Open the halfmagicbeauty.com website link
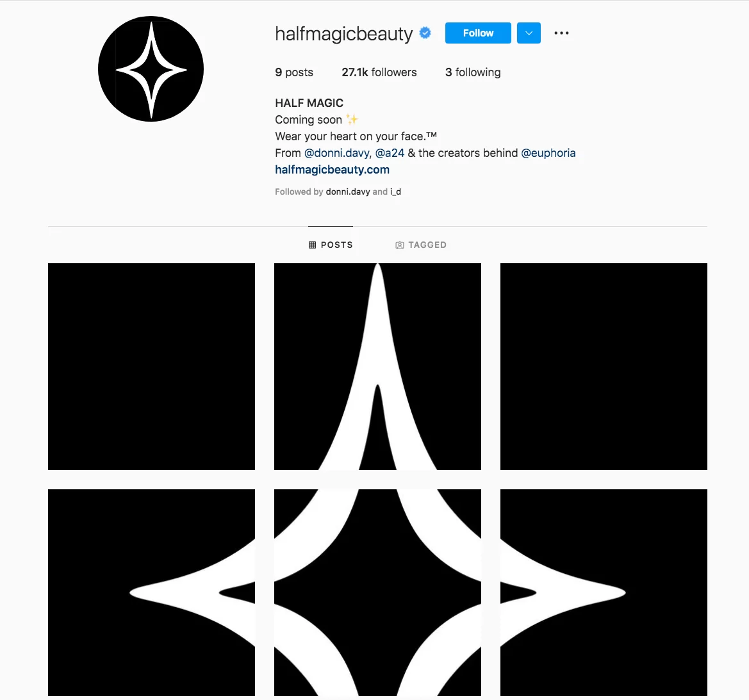This screenshot has width=749, height=700. [333, 170]
